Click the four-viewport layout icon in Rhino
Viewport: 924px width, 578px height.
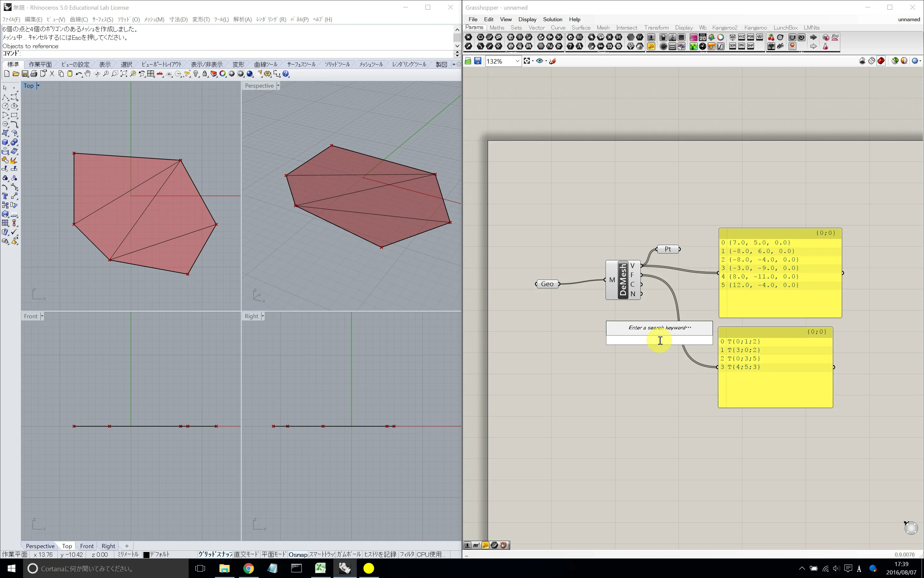coord(151,74)
